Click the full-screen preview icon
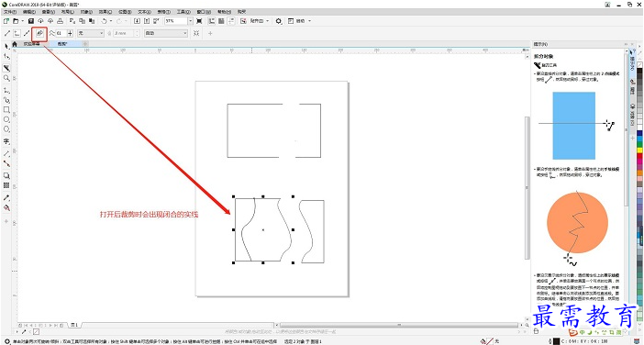The width and height of the screenshot is (644, 345). tap(200, 20)
